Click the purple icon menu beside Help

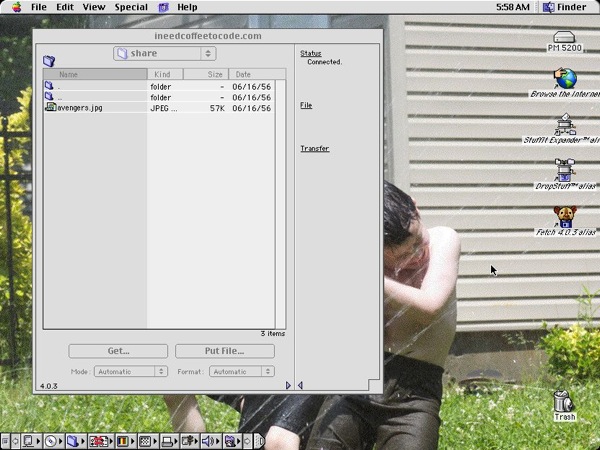(164, 7)
